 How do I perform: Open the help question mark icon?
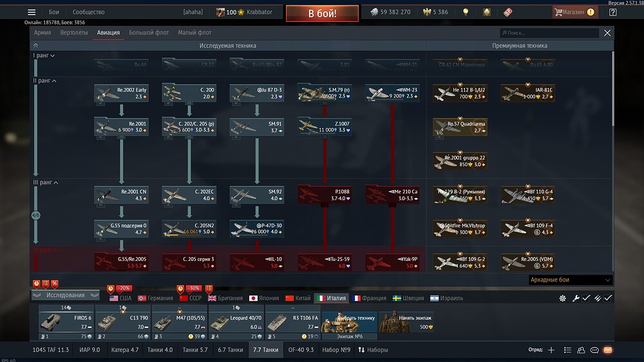[x=612, y=12]
